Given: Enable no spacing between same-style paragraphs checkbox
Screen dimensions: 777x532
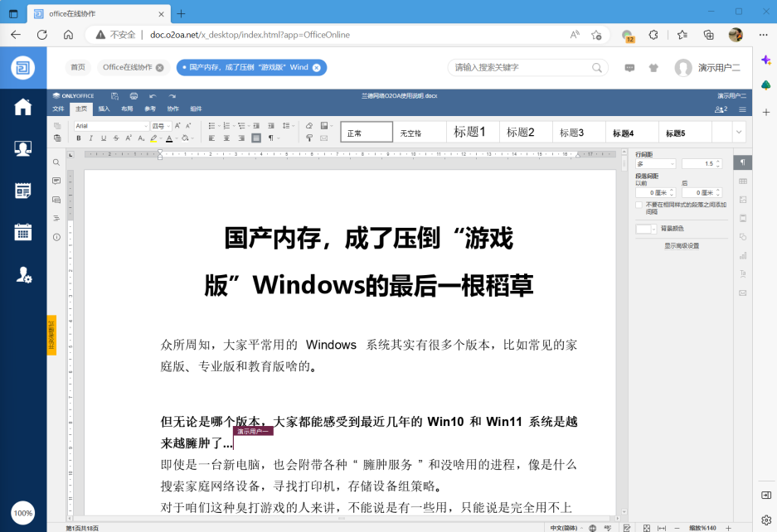Looking at the screenshot, I should (x=639, y=205).
